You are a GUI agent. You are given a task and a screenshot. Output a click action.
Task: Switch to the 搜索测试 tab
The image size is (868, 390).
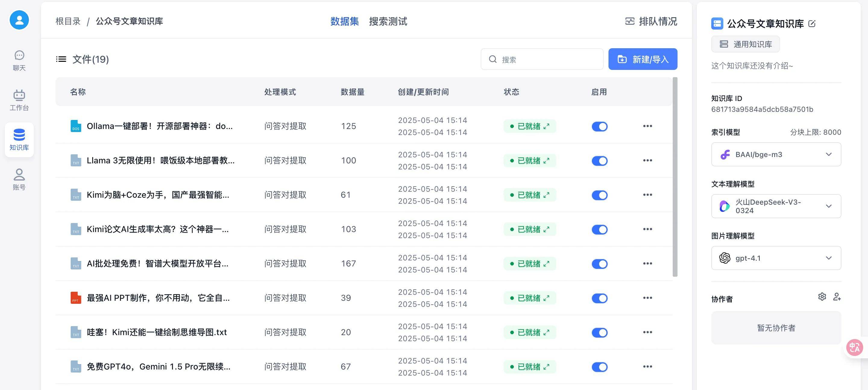click(388, 22)
